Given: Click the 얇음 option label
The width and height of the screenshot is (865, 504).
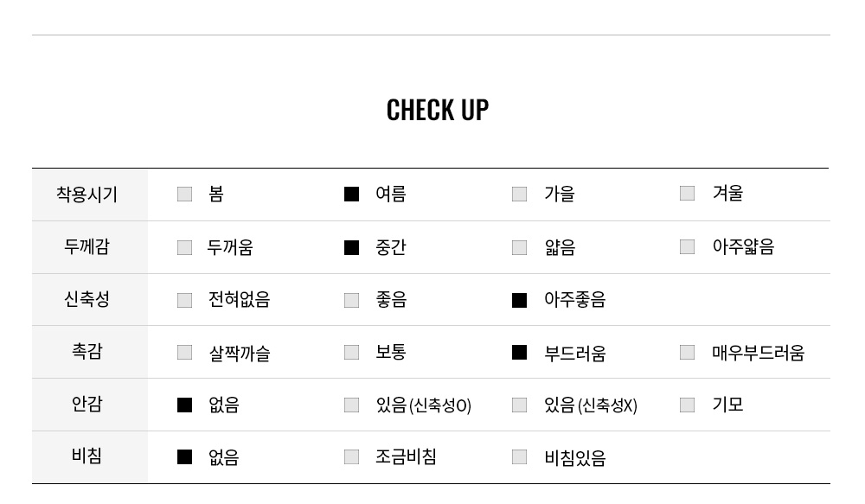Looking at the screenshot, I should 560,247.
